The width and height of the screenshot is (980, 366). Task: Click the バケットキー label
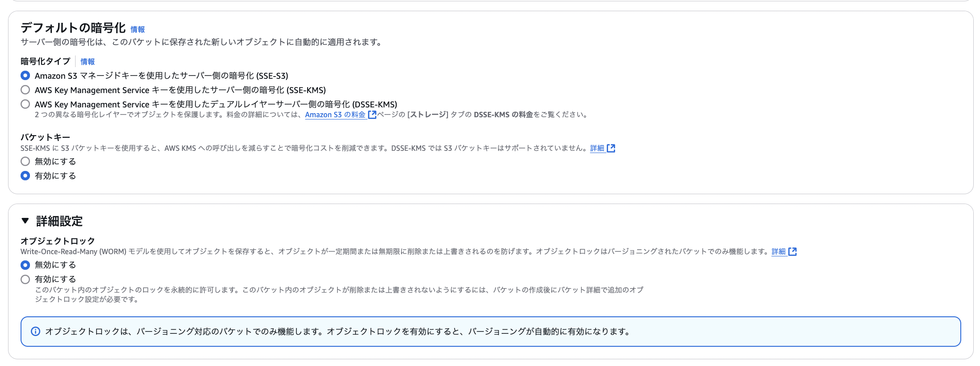click(45, 137)
